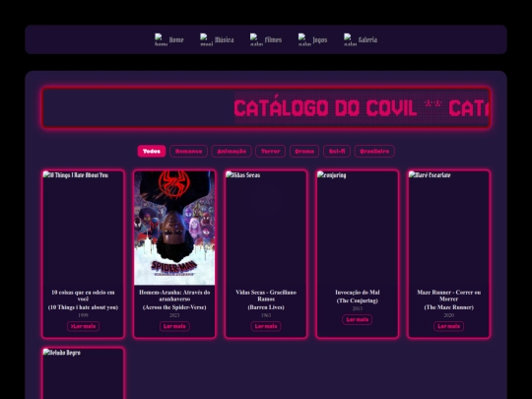Click the year 1999 on first card
Viewport: 532px width, 399px height.
[83, 315]
